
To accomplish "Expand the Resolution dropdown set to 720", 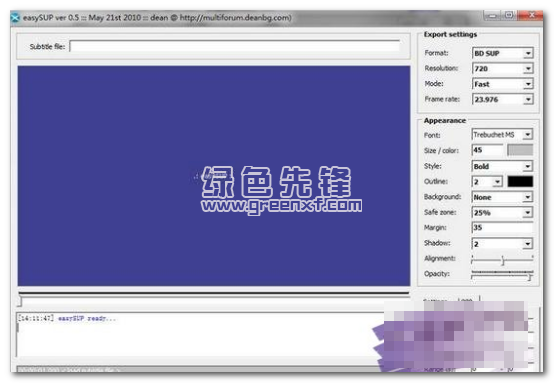I will [502, 69].
